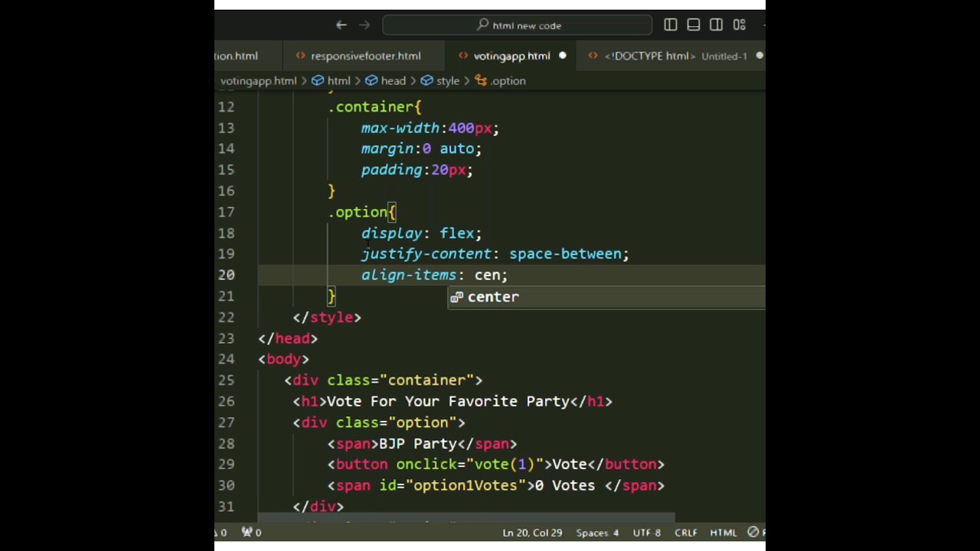The height and width of the screenshot is (551, 980).
Task: Click the '.container{' selector text
Action: click(374, 107)
